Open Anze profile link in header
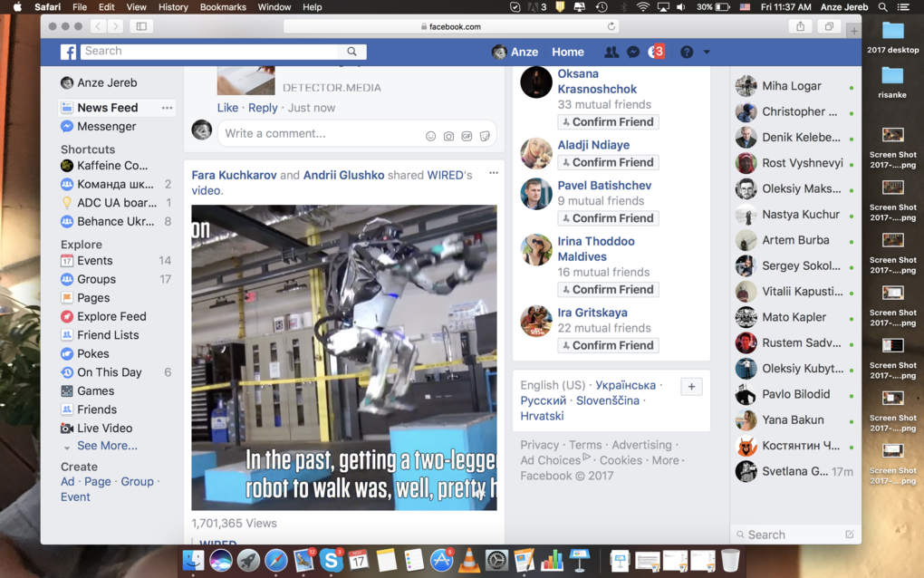The width and height of the screenshot is (924, 578). [x=515, y=52]
